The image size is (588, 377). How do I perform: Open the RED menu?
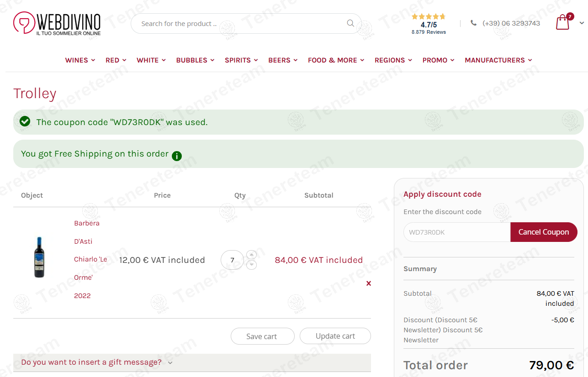pos(116,60)
